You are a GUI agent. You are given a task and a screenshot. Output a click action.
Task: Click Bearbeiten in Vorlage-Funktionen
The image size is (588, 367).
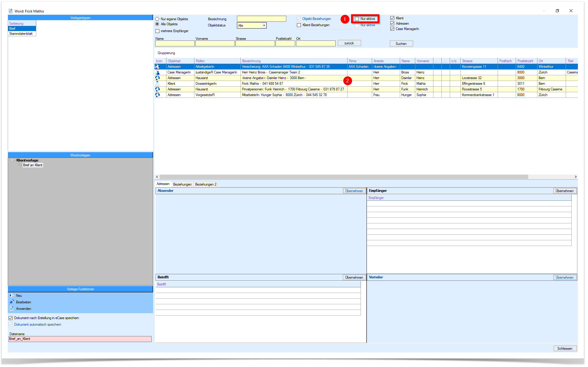[23, 302]
